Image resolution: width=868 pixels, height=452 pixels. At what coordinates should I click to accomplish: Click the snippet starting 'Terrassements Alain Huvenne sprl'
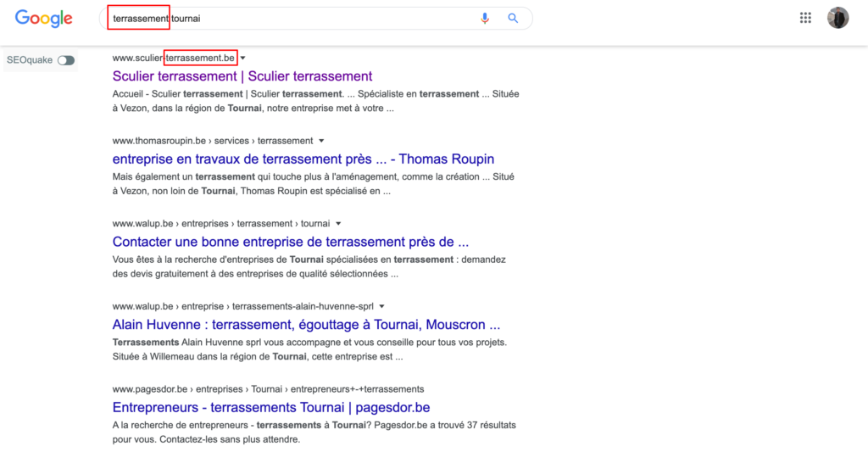[x=309, y=349]
